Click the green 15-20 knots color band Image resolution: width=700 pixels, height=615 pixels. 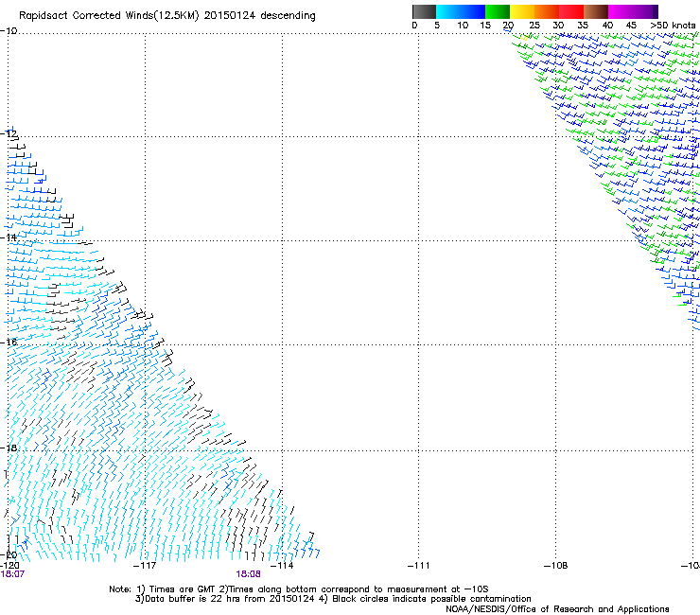[498, 11]
